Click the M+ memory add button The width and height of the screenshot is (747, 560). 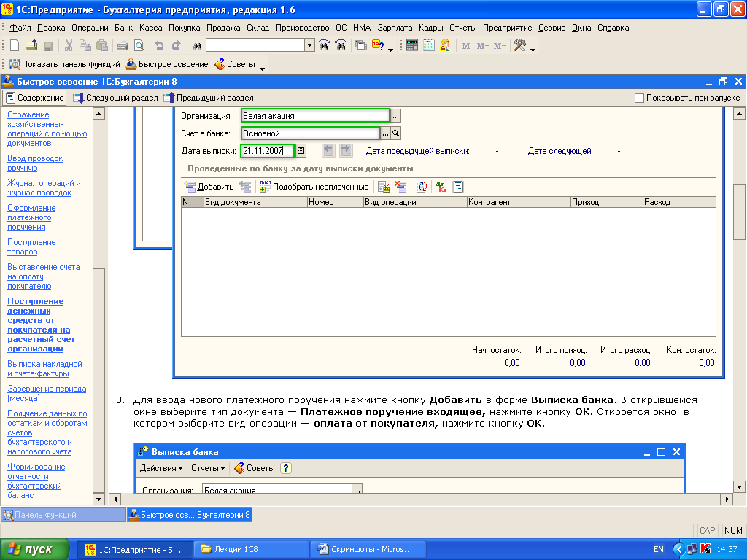[483, 46]
